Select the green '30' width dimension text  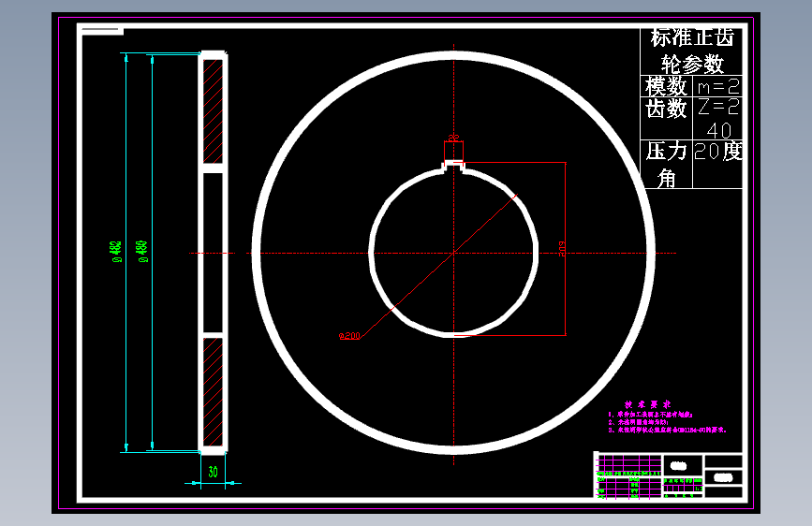click(x=213, y=472)
